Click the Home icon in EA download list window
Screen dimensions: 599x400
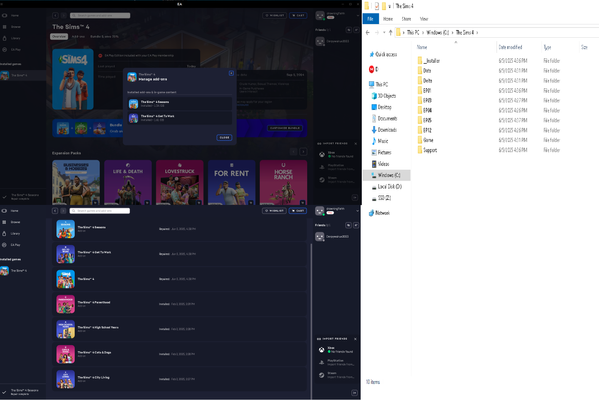point(5,211)
